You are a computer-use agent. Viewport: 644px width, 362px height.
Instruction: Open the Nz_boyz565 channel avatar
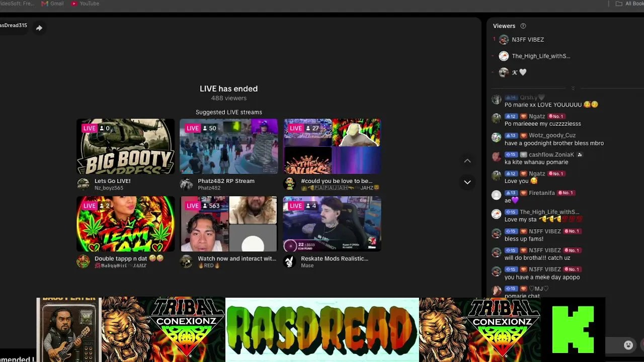[x=83, y=184]
